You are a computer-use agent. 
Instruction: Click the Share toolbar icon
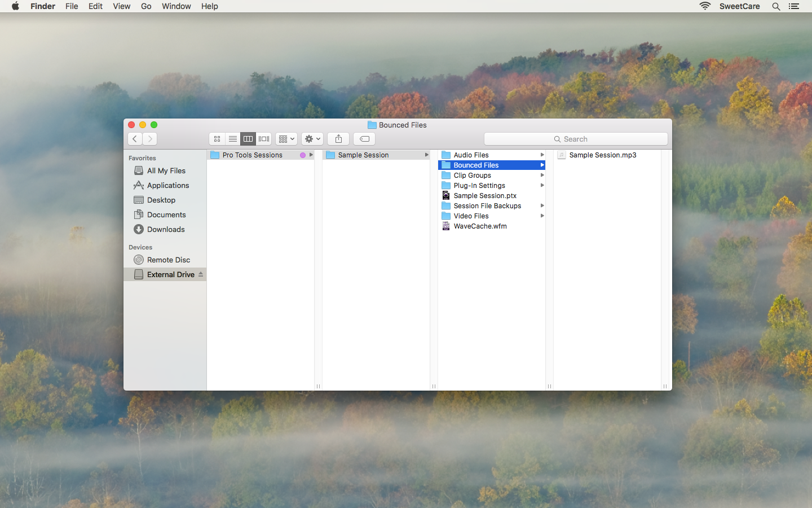[338, 139]
